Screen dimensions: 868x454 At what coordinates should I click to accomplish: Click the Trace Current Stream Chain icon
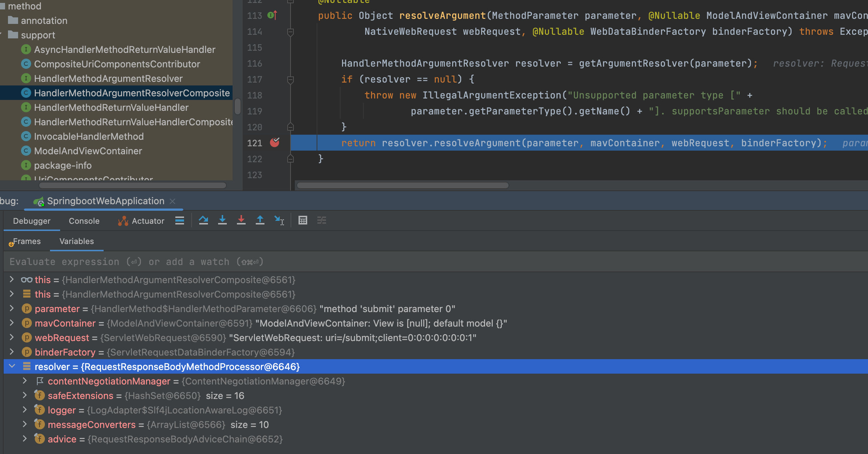pyautogui.click(x=322, y=220)
